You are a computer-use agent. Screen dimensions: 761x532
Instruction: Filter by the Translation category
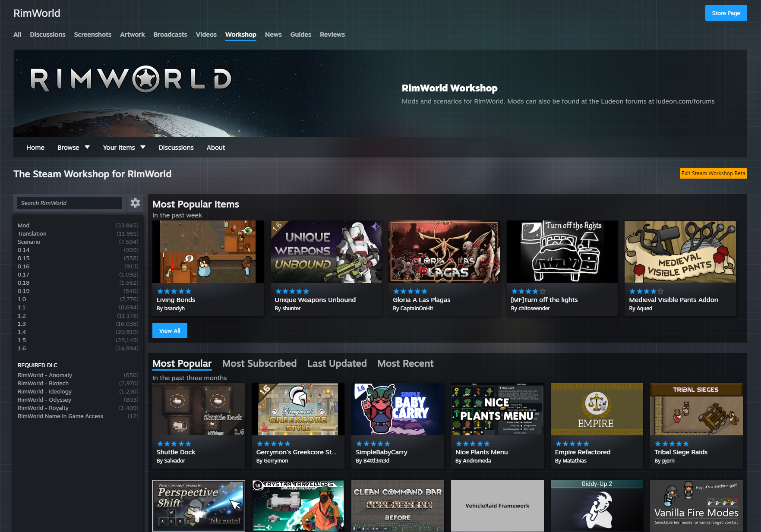pyautogui.click(x=78, y=234)
